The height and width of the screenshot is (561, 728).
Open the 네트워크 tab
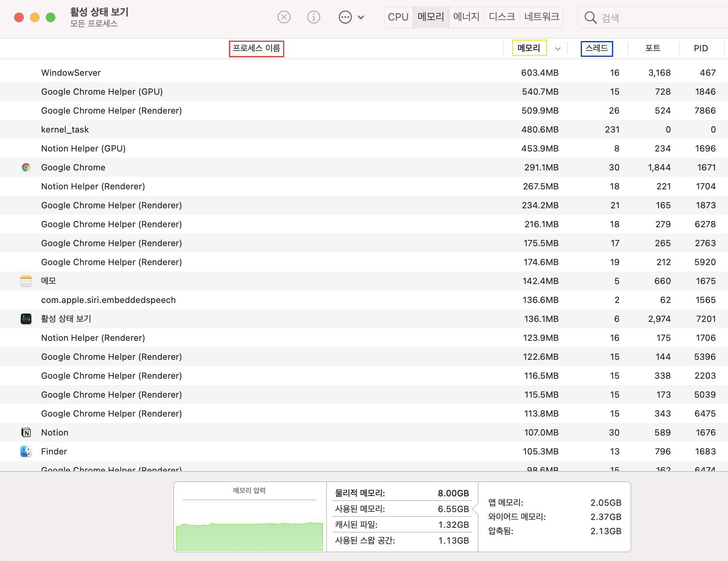click(542, 17)
